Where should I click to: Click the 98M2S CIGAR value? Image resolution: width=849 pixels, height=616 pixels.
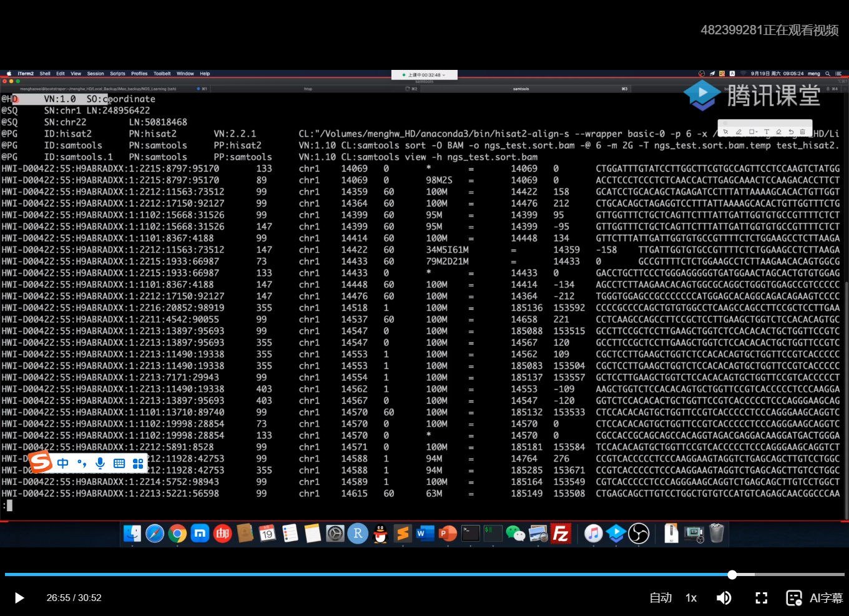pyautogui.click(x=439, y=180)
